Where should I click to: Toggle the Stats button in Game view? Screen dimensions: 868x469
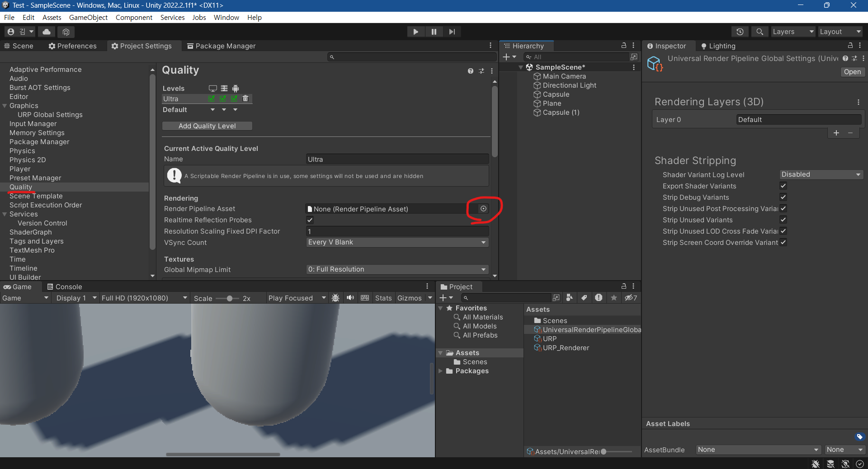pos(383,298)
